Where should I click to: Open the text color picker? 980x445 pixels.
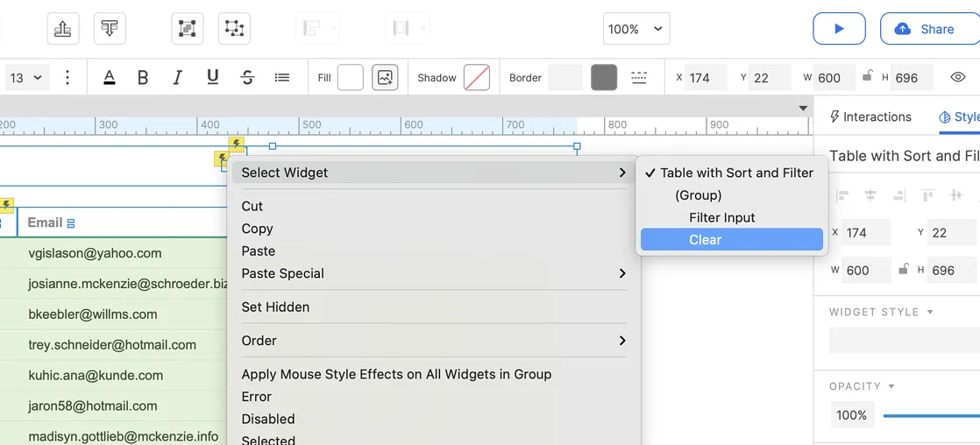click(x=110, y=78)
